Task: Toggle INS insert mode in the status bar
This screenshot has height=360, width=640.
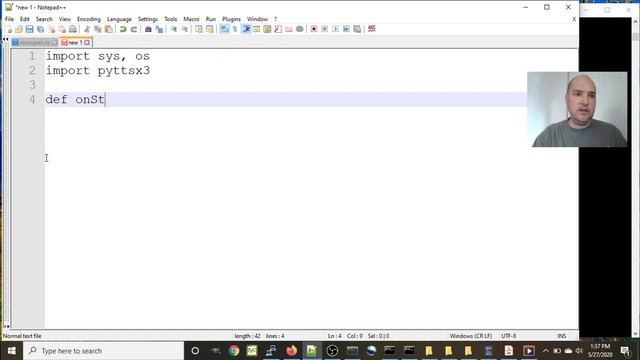Action: 562,336
